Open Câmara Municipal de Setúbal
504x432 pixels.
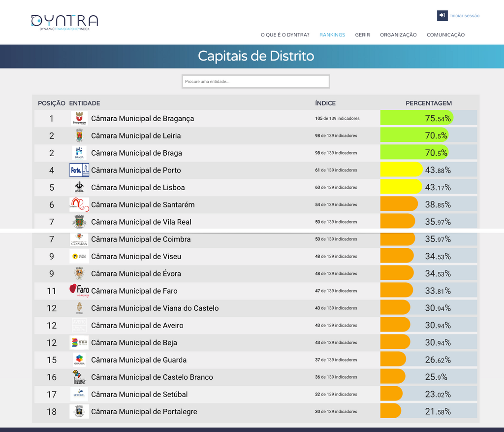click(x=139, y=395)
